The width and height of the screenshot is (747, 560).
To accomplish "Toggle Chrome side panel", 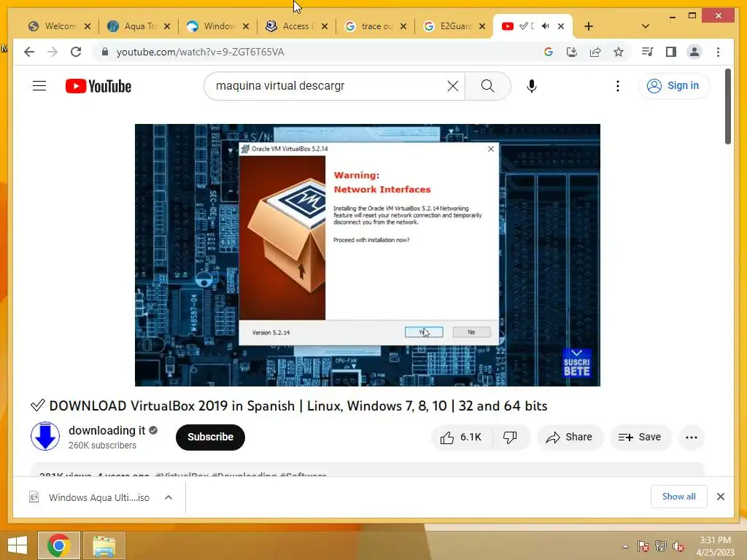I will pyautogui.click(x=671, y=52).
